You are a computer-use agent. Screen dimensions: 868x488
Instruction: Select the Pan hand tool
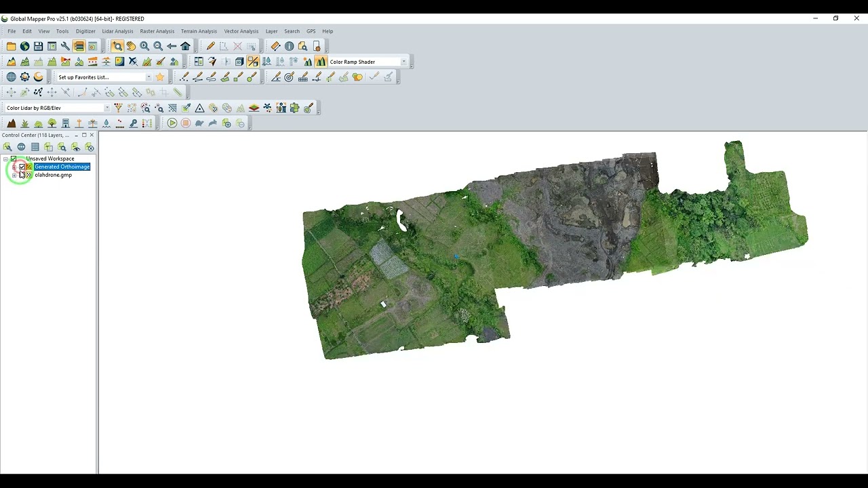tap(131, 46)
